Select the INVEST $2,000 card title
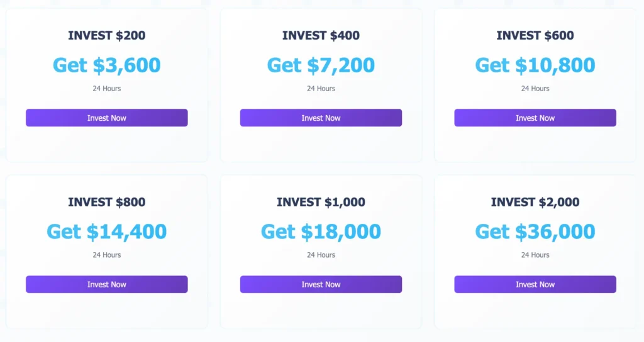 click(x=535, y=202)
